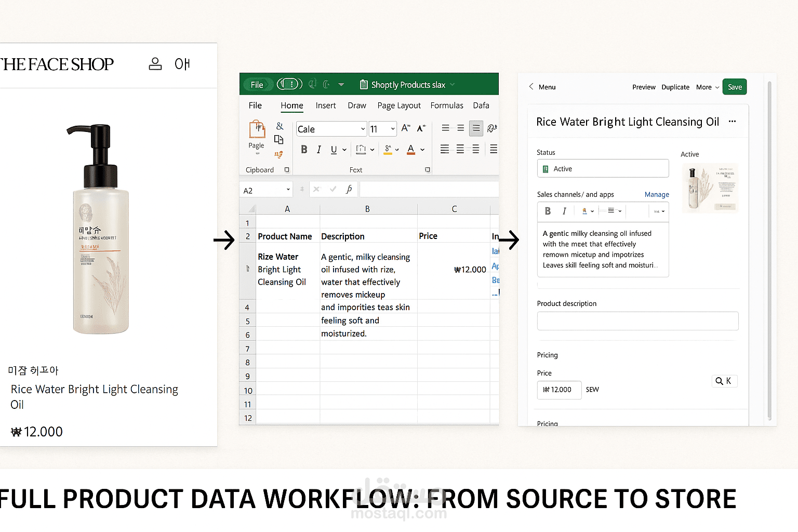Click the Middle Align icon in the ribbon
Viewport: 798px width, 532px height.
click(x=460, y=128)
